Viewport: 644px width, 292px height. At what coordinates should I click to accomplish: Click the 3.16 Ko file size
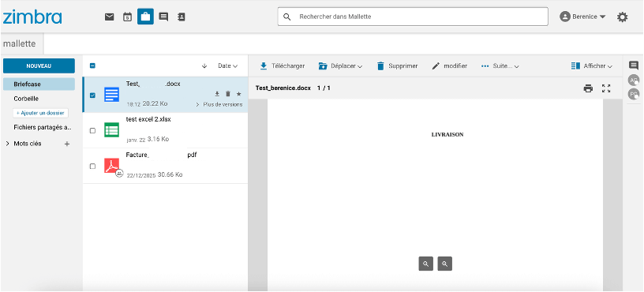pos(158,139)
